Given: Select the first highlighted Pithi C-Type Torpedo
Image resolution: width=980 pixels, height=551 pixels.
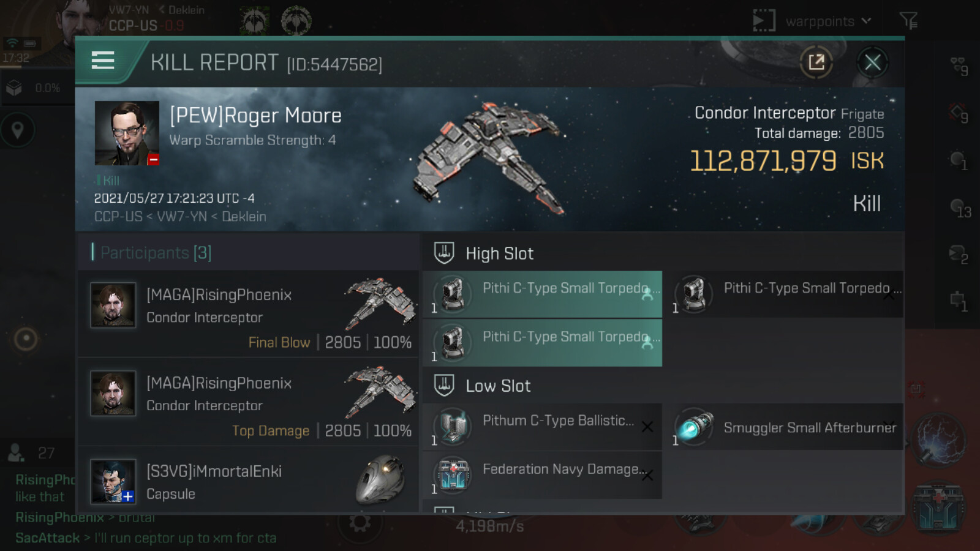Looking at the screenshot, I should (x=542, y=294).
